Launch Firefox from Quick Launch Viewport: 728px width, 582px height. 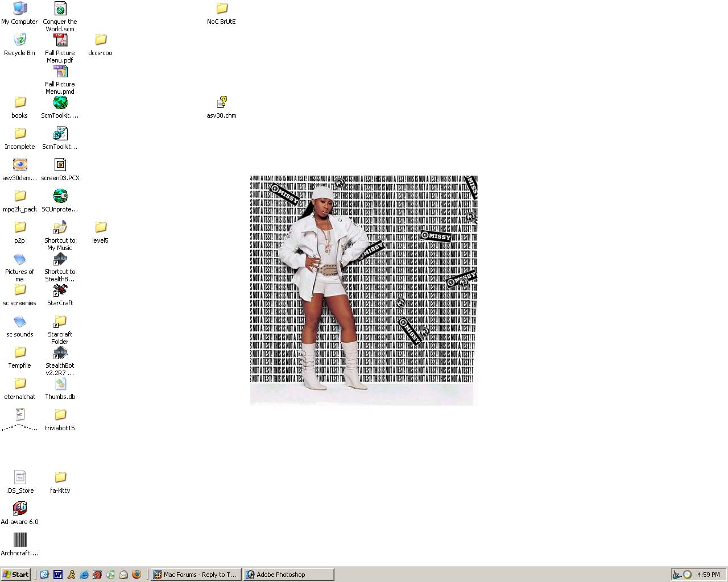pyautogui.click(x=136, y=575)
